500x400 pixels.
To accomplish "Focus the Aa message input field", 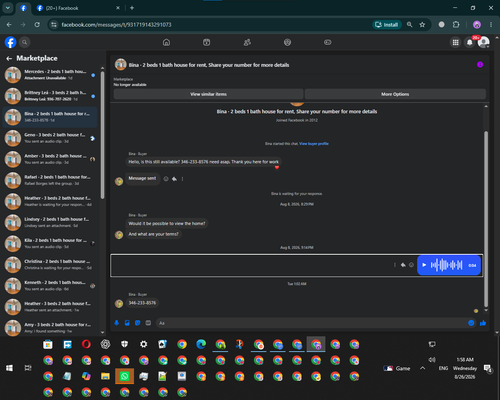I will pos(312,323).
